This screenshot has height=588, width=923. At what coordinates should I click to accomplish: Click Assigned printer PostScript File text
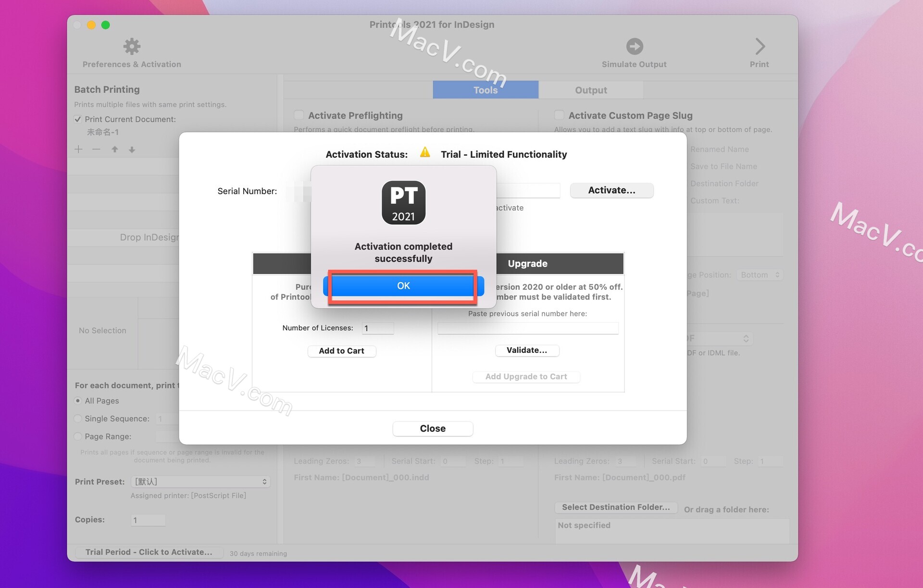point(188,496)
